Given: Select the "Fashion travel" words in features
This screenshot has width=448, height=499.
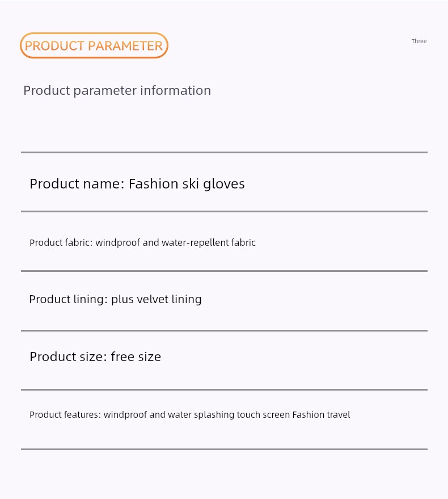Looking at the screenshot, I should [321, 414].
